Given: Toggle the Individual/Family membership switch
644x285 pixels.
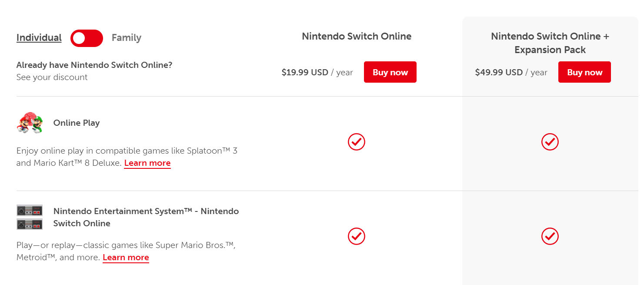Looking at the screenshot, I should coord(87,38).
